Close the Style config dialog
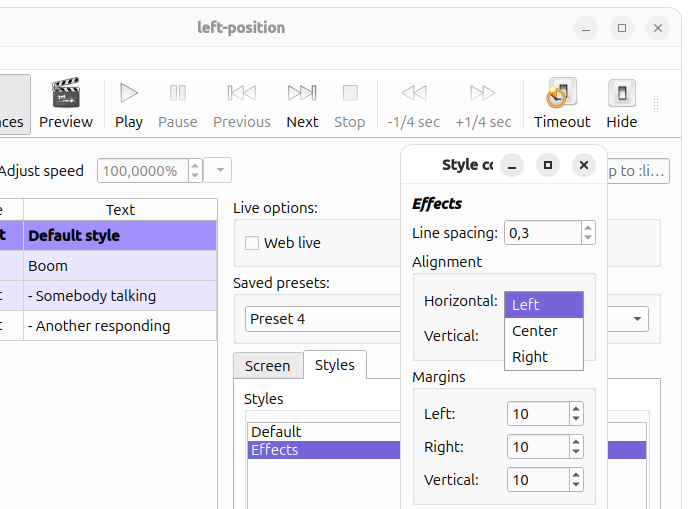 [x=584, y=165]
